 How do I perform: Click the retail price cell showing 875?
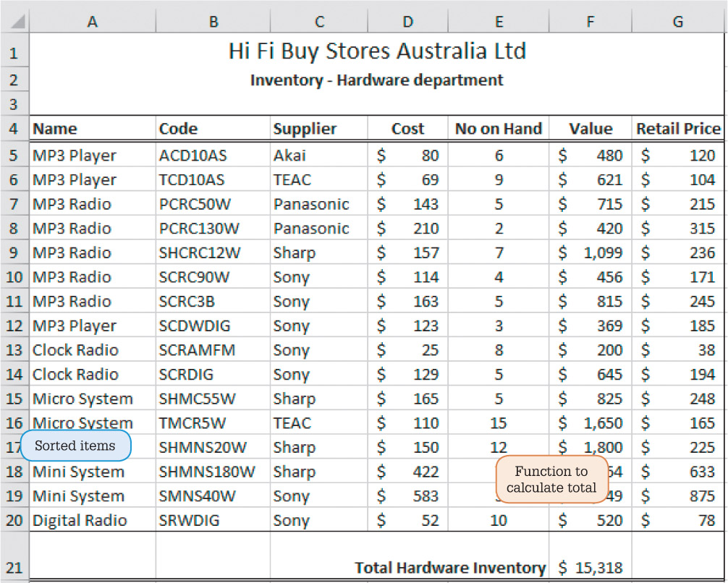(678, 495)
